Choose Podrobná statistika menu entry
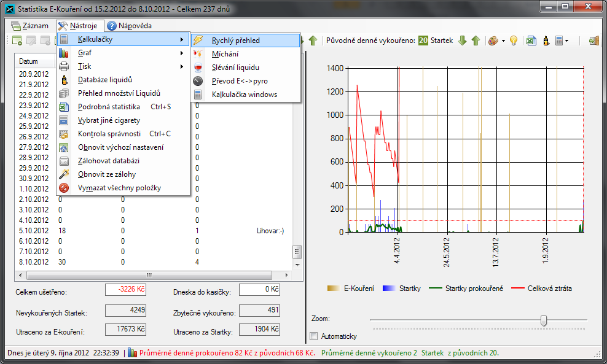607x364 pixels. coord(123,107)
